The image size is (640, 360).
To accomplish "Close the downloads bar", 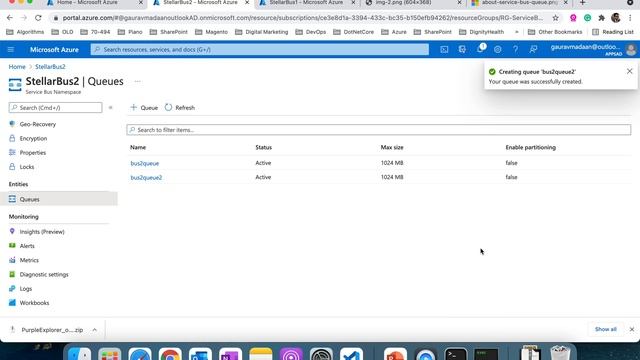I will (x=631, y=329).
